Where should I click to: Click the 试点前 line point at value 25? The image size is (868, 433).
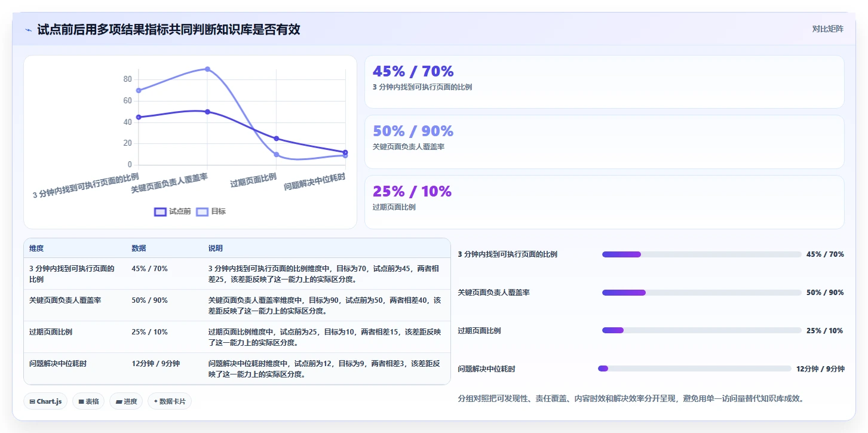[x=276, y=139]
